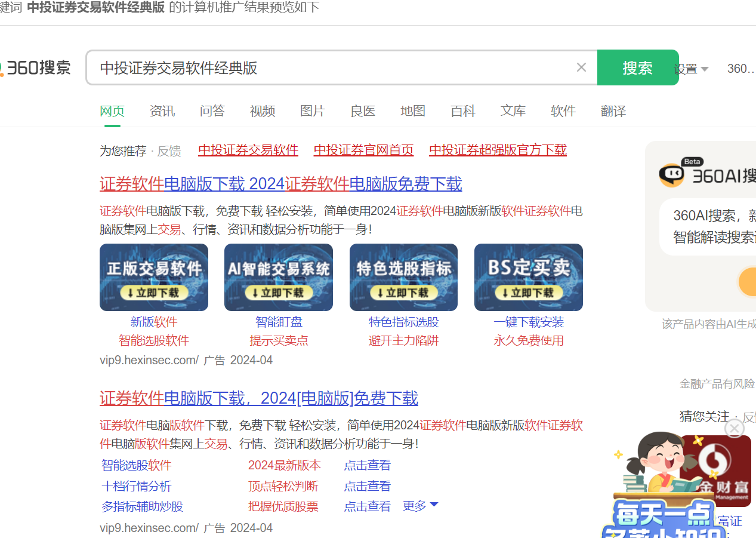Open the 一键下载安装 link

pos(529,322)
